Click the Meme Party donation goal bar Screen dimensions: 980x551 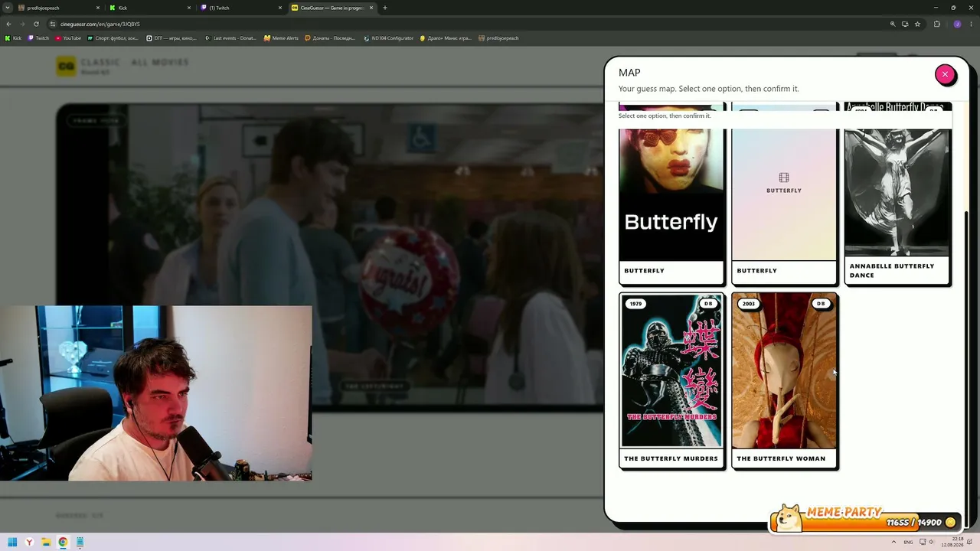pyautogui.click(x=865, y=520)
